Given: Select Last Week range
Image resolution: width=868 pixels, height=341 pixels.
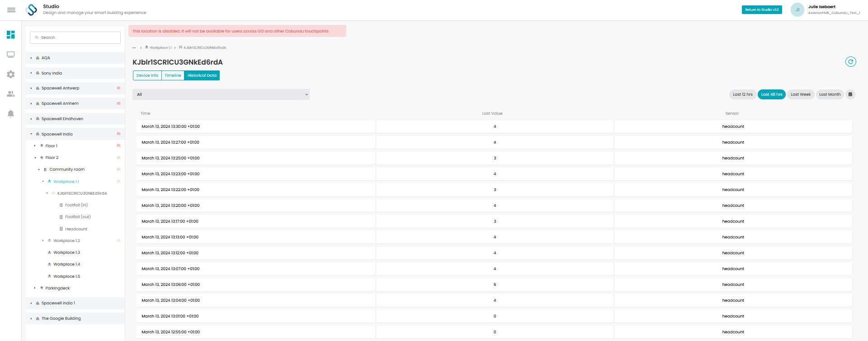Looking at the screenshot, I should tap(801, 94).
